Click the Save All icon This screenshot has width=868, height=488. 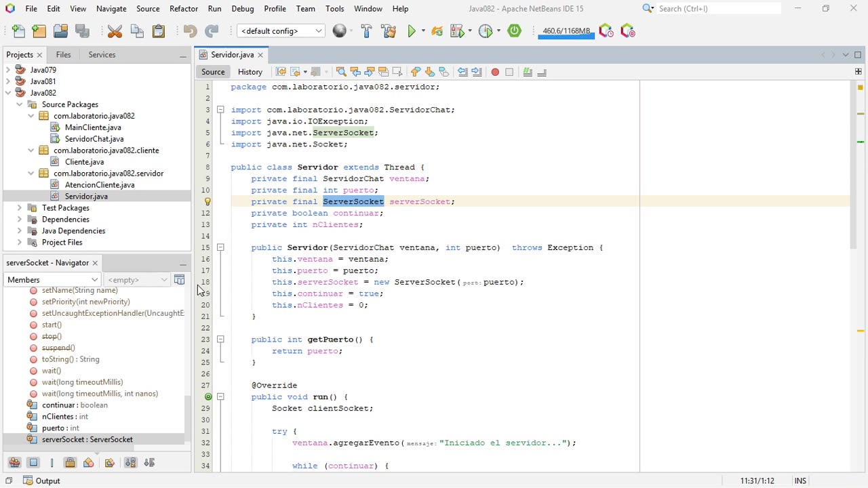pyautogui.click(x=83, y=31)
